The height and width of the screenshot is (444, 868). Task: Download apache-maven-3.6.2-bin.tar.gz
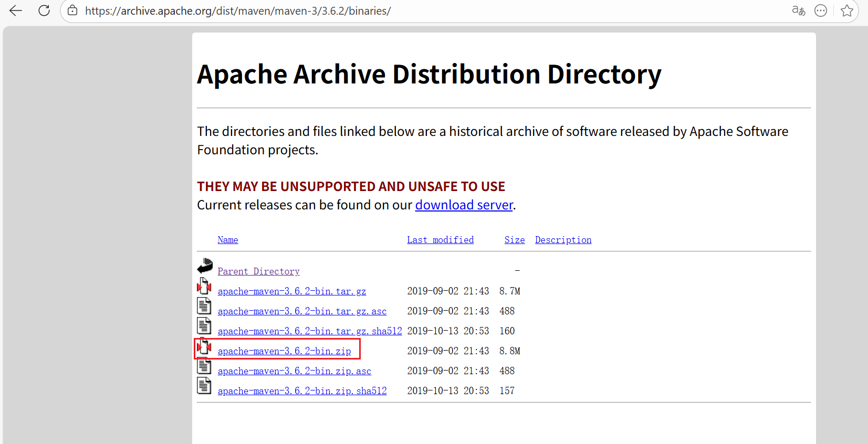(x=292, y=291)
